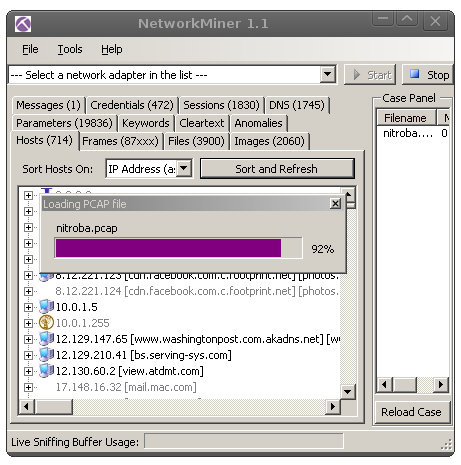Select the nitroba file row in Case Panel
This screenshot has width=461, height=465.
click(x=413, y=133)
